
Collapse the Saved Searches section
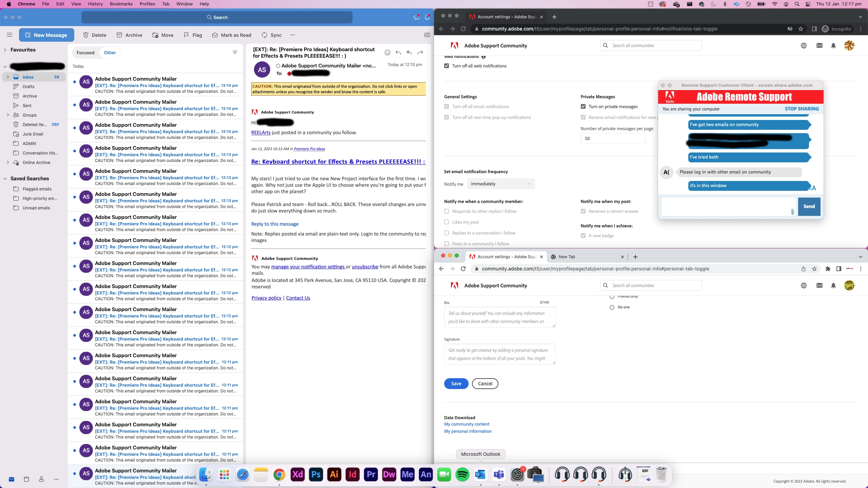pyautogui.click(x=5, y=179)
